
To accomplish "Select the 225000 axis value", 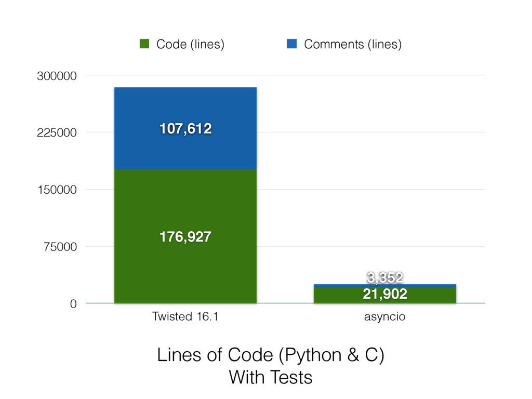I will (57, 132).
